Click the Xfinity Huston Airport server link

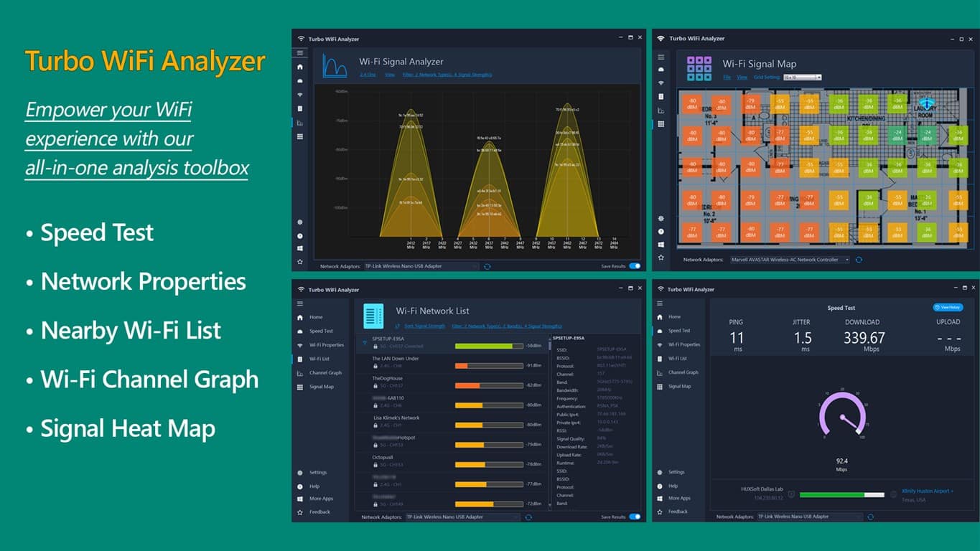[928, 491]
